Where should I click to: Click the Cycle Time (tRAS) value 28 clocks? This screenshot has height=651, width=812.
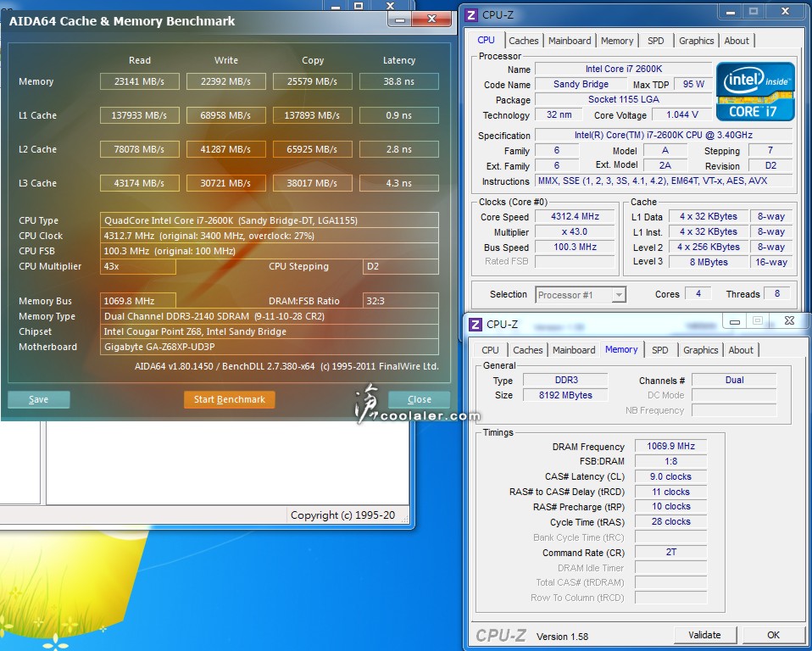671,521
